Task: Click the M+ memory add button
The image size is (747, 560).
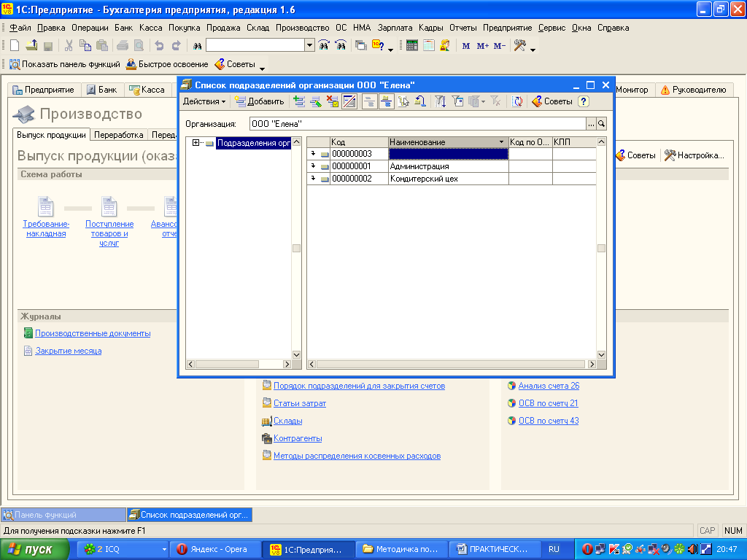Action: (x=483, y=46)
